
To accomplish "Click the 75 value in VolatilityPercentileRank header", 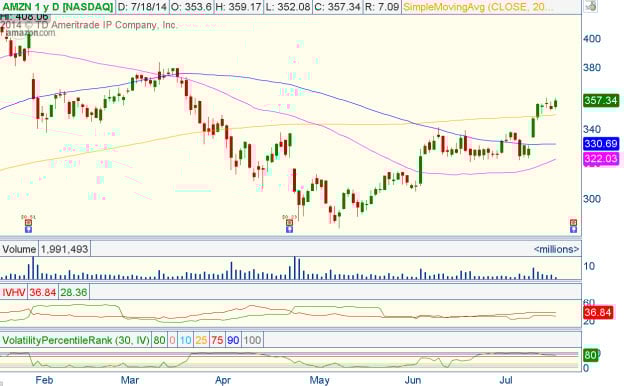I will coord(217,340).
